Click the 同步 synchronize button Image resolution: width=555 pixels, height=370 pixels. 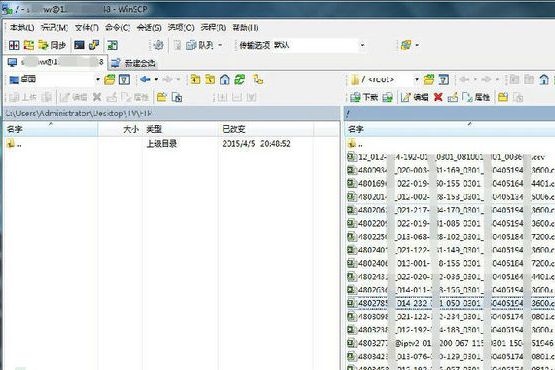pyautogui.click(x=52, y=45)
